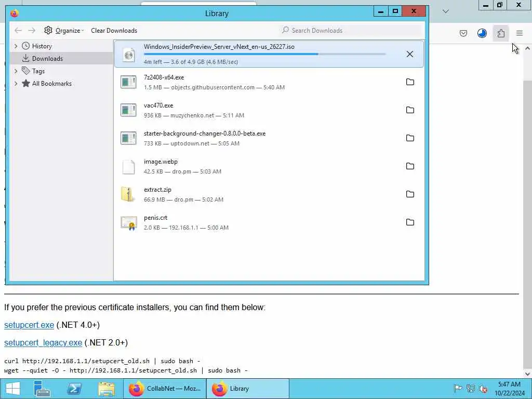Select the penis.crt download entry
This screenshot has height=399, width=532.
coord(269,222)
